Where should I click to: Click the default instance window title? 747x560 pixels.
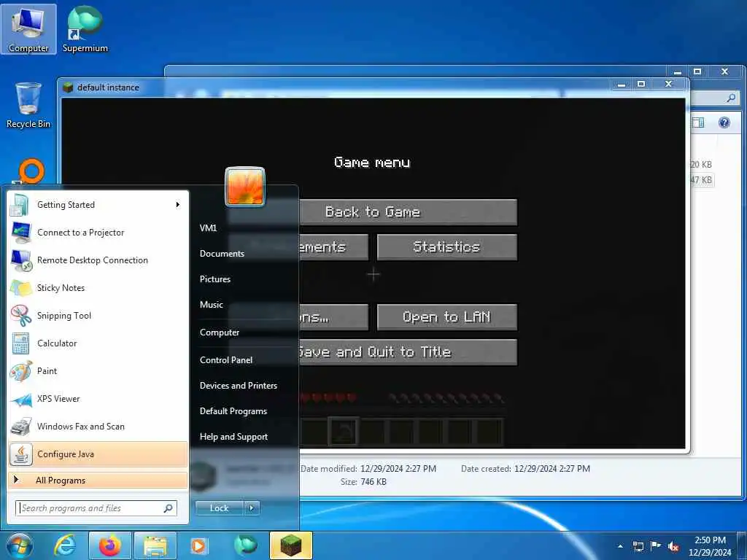tap(108, 87)
